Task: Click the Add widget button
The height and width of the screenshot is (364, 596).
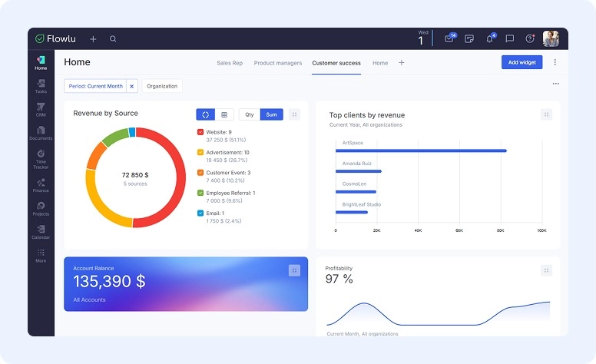Action: pos(521,62)
